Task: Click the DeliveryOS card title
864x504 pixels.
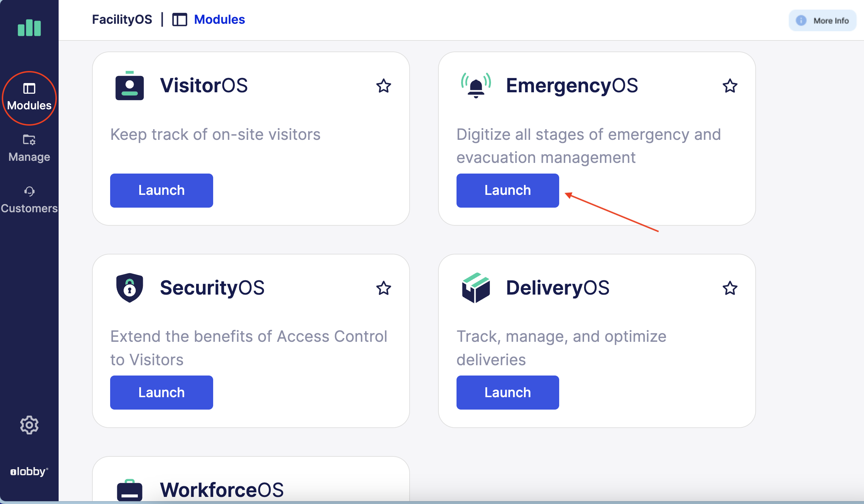Action: click(558, 287)
